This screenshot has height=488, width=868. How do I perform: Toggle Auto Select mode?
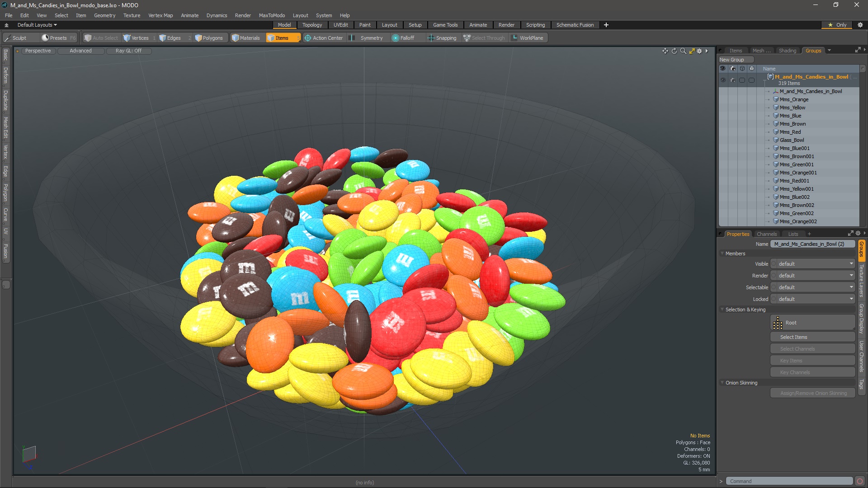101,38
